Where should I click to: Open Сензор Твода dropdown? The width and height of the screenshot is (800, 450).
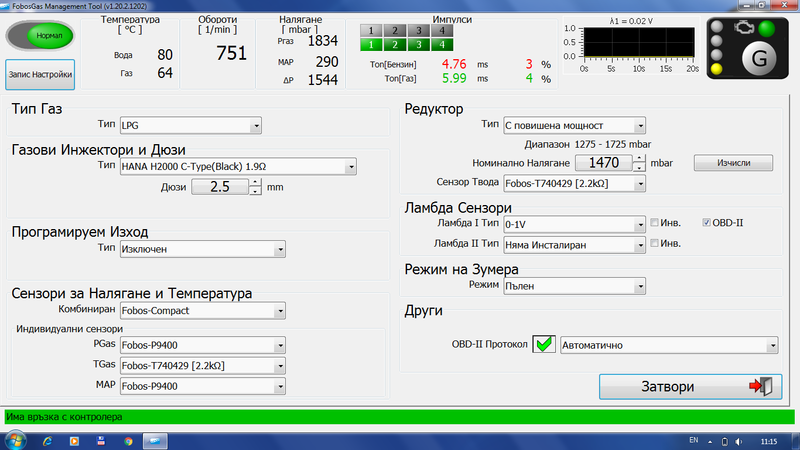574,184
